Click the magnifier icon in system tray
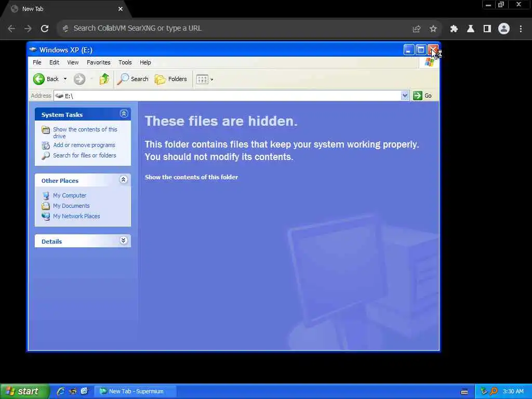Viewport: 532px width, 399px height. 494,391
